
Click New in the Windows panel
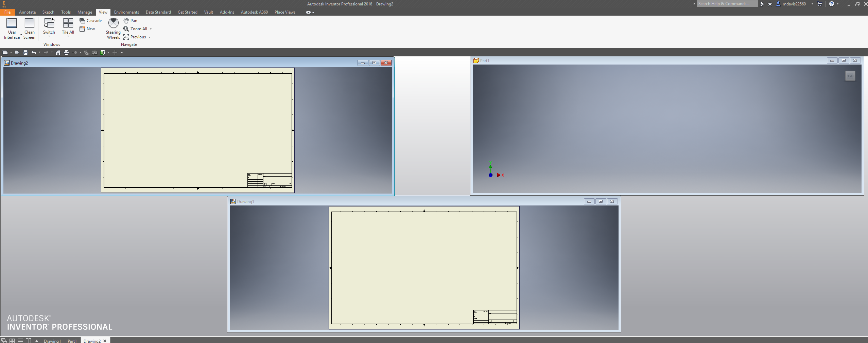click(x=88, y=29)
